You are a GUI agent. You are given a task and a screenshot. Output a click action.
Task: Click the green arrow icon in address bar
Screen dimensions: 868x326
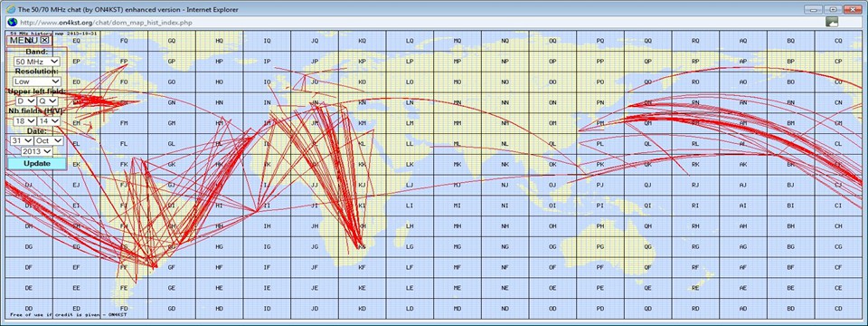click(x=832, y=22)
